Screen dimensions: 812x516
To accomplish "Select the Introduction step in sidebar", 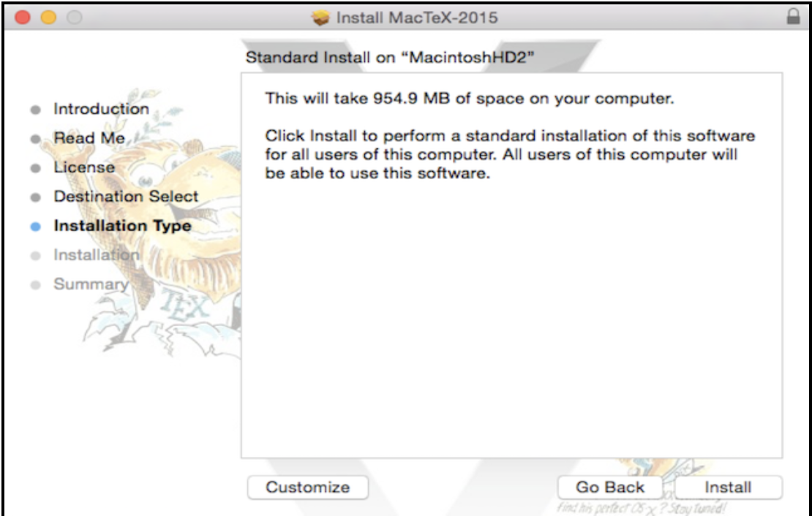I will pos(101,109).
